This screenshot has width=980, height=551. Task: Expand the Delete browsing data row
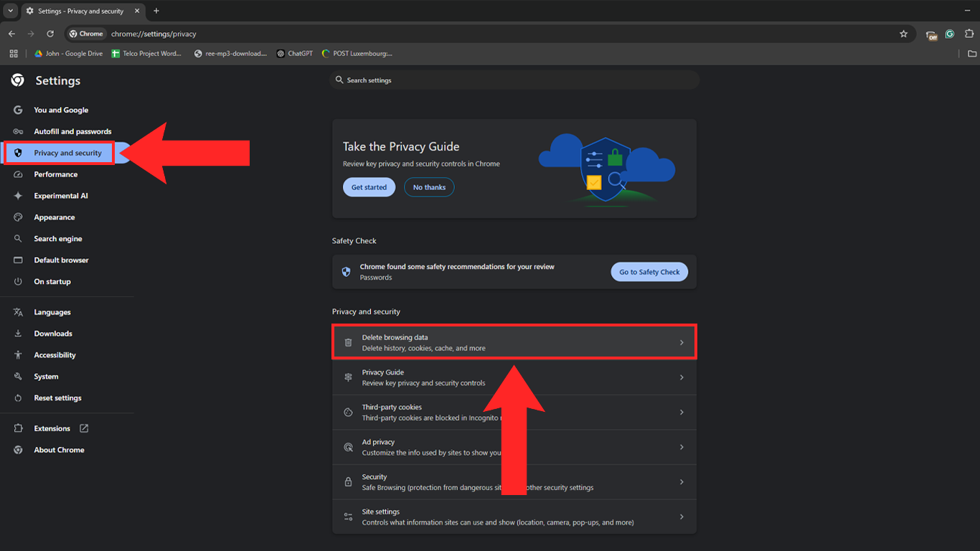(x=514, y=342)
